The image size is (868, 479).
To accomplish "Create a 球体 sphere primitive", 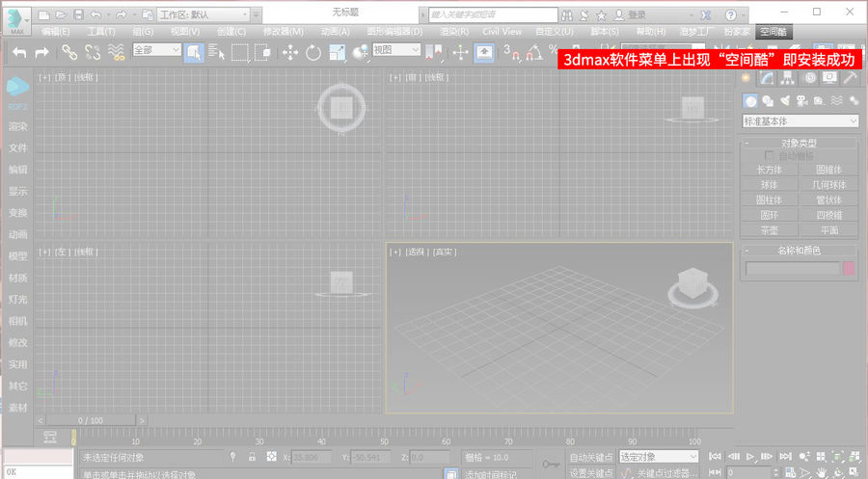I will click(769, 185).
